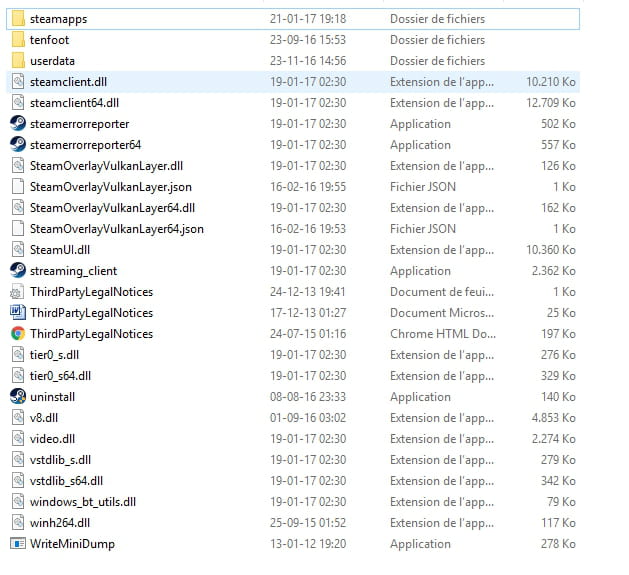Click the steamerrorreporter Steam icon
This screenshot has height=575, width=629.
coord(18,124)
